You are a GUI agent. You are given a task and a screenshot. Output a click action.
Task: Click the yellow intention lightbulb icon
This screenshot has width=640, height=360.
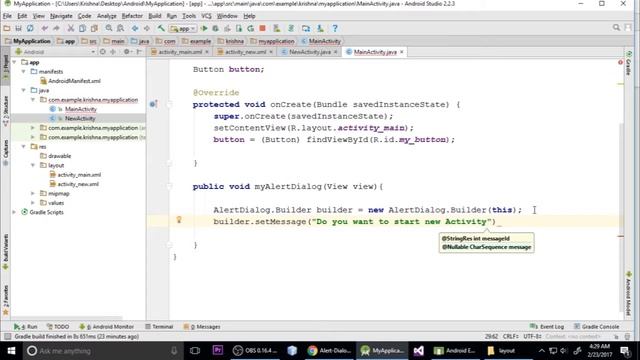(179, 220)
